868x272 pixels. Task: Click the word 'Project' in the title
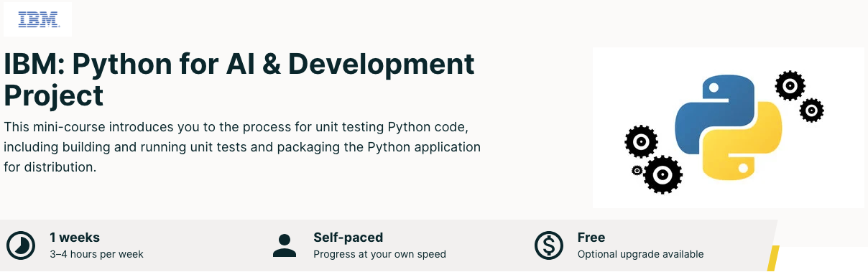pyautogui.click(x=53, y=95)
